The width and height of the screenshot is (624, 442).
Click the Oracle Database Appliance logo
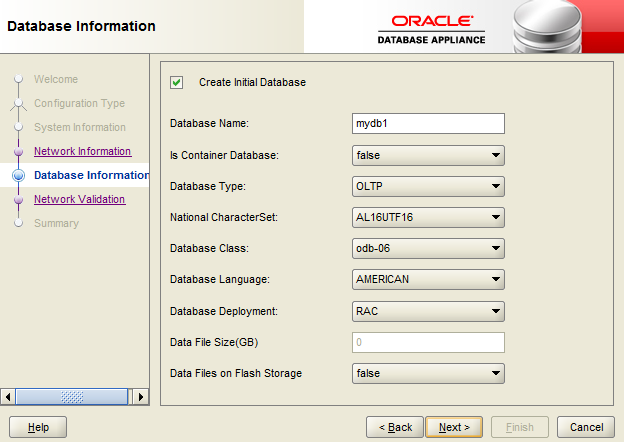431,30
